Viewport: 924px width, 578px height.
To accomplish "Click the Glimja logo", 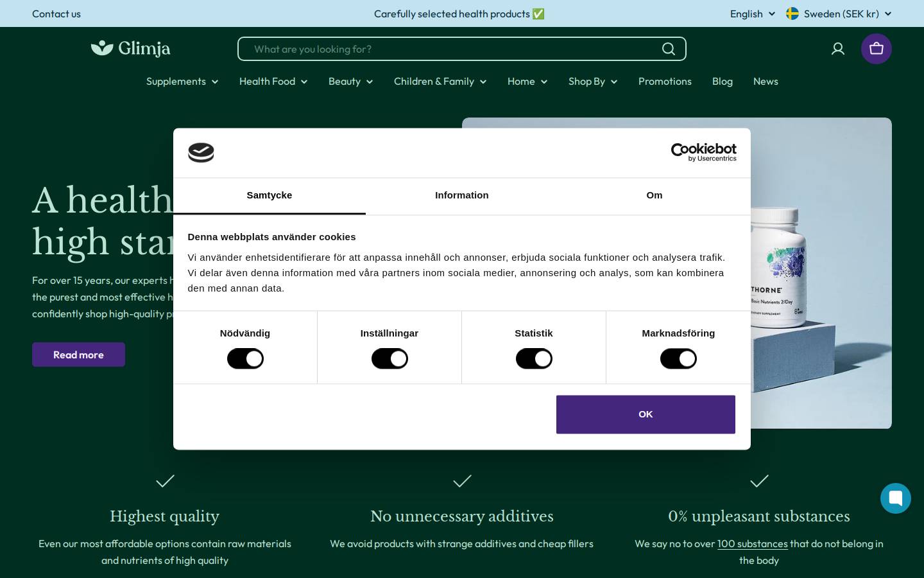I will click(x=131, y=48).
